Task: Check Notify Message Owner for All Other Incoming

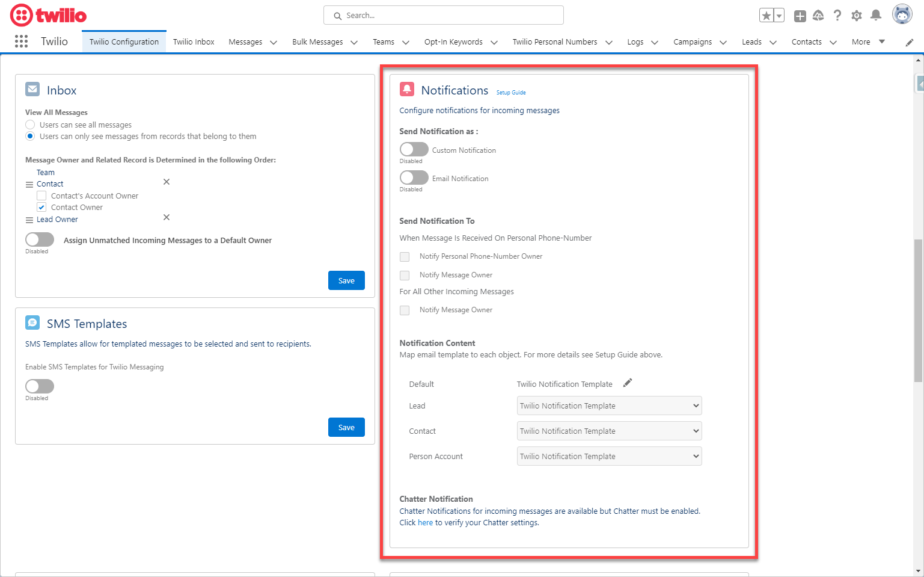Action: tap(405, 310)
